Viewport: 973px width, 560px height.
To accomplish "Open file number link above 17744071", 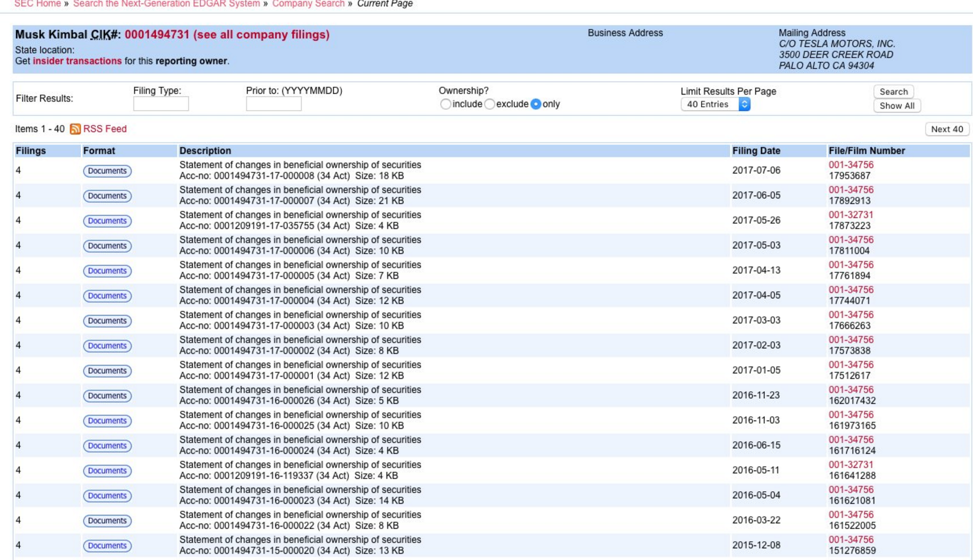I will pyautogui.click(x=851, y=290).
